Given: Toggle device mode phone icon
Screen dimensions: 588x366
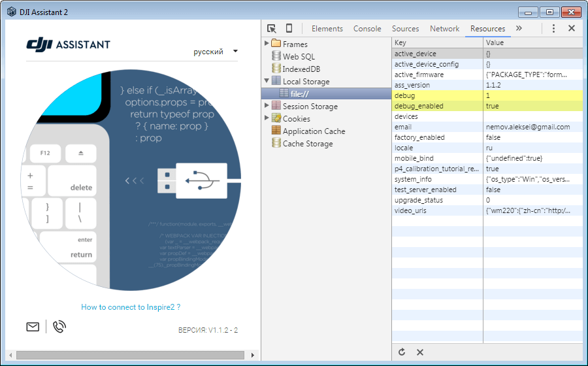Looking at the screenshot, I should click(x=289, y=29).
